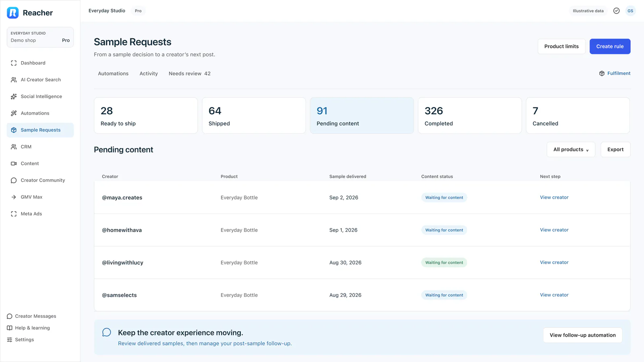The image size is (644, 362).
Task: Open the Everyday Studio Demo shop switcher
Action: pos(40,37)
